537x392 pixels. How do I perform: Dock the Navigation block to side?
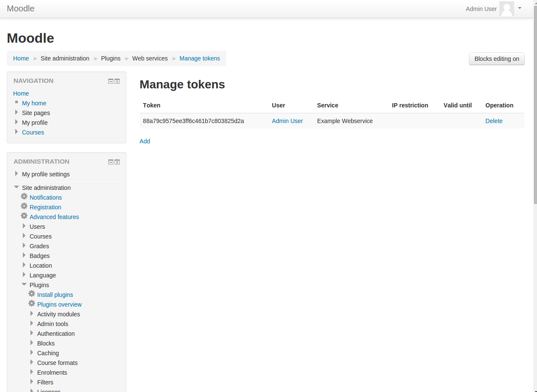tap(117, 81)
